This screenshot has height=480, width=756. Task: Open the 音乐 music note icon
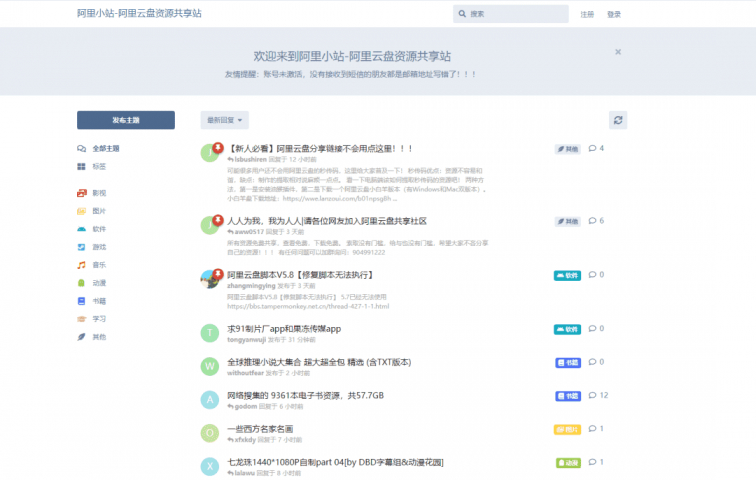[x=81, y=265]
